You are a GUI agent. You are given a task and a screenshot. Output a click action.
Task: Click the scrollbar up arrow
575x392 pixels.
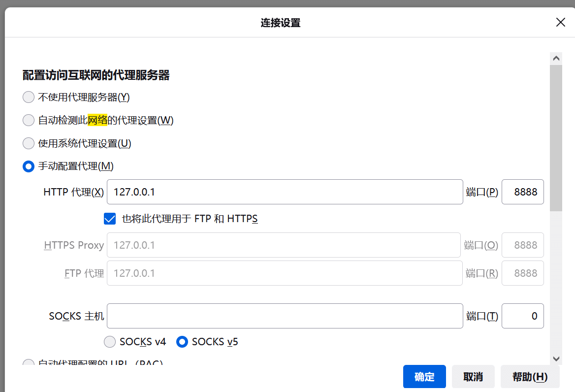point(556,58)
